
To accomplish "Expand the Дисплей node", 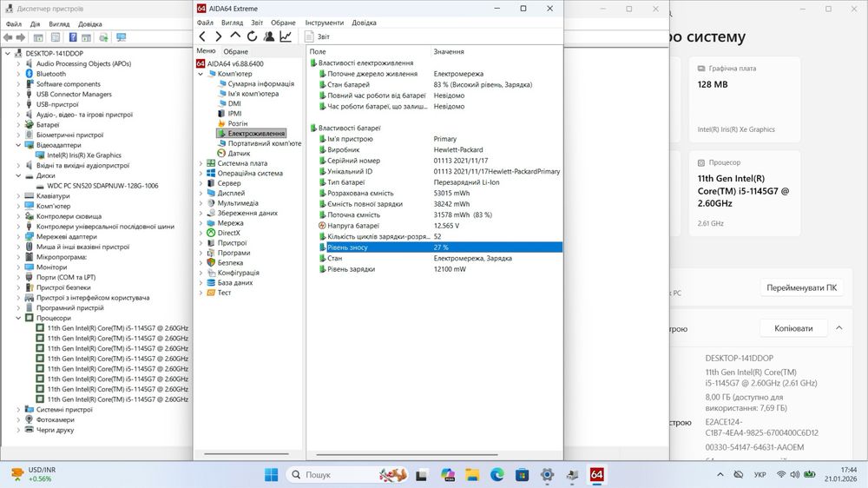I will [201, 194].
